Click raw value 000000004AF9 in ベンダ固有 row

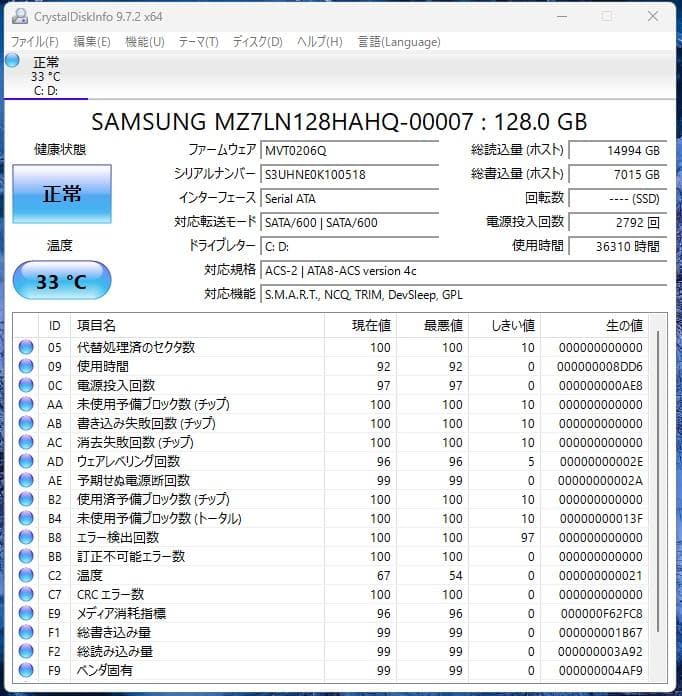(600, 671)
